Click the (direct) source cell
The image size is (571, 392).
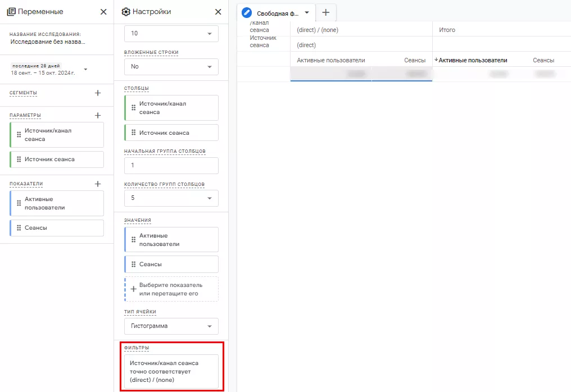(306, 45)
